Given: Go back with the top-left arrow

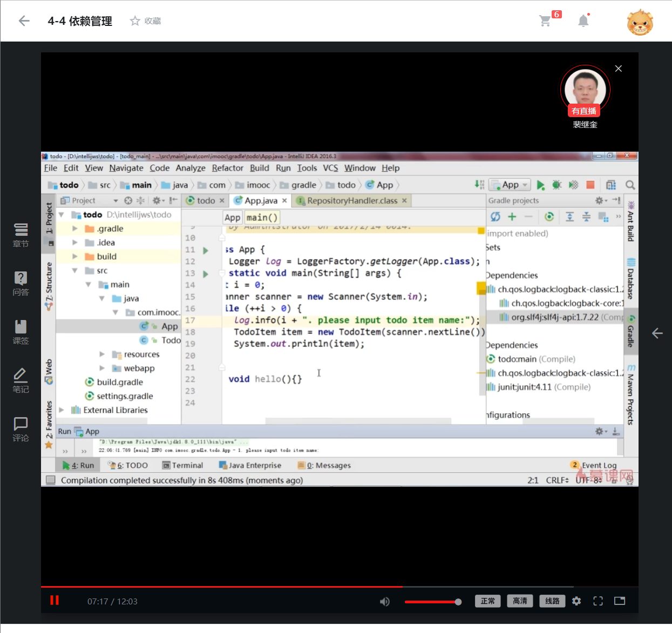Looking at the screenshot, I should 24,21.
